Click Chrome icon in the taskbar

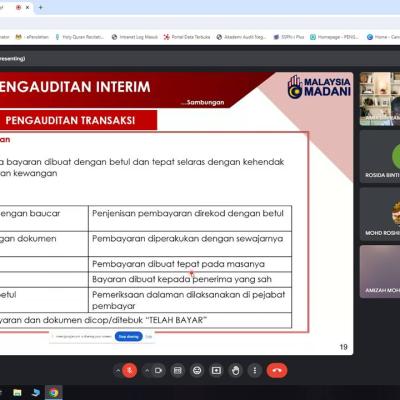click(54, 393)
